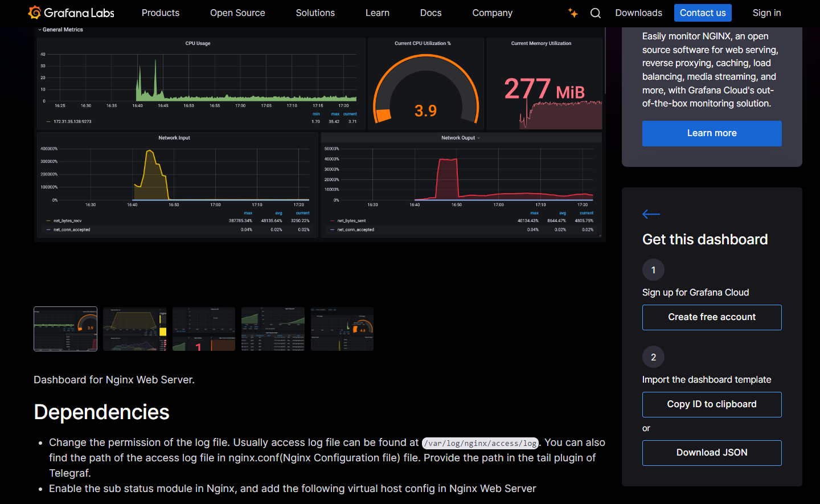This screenshot has width=820, height=504.
Task: Select the second dashboard screenshot thumbnail
Action: 135,329
